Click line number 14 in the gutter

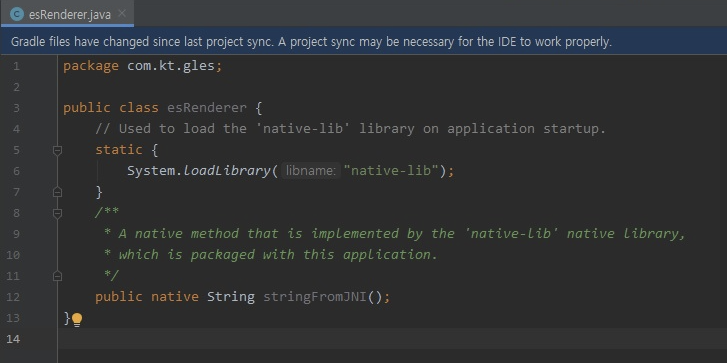pos(13,339)
